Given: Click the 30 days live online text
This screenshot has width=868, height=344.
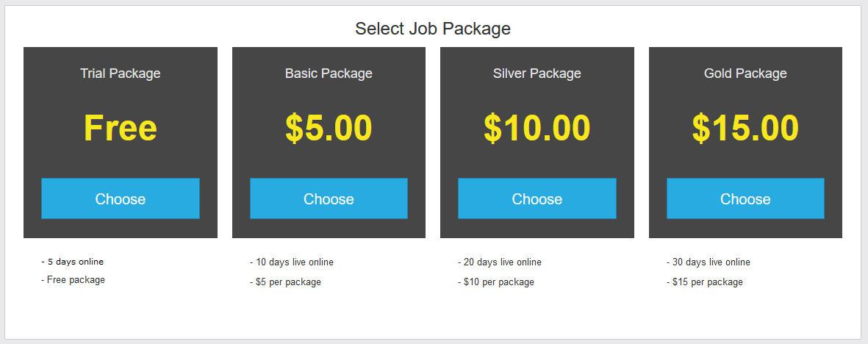Looking at the screenshot, I should (709, 262).
